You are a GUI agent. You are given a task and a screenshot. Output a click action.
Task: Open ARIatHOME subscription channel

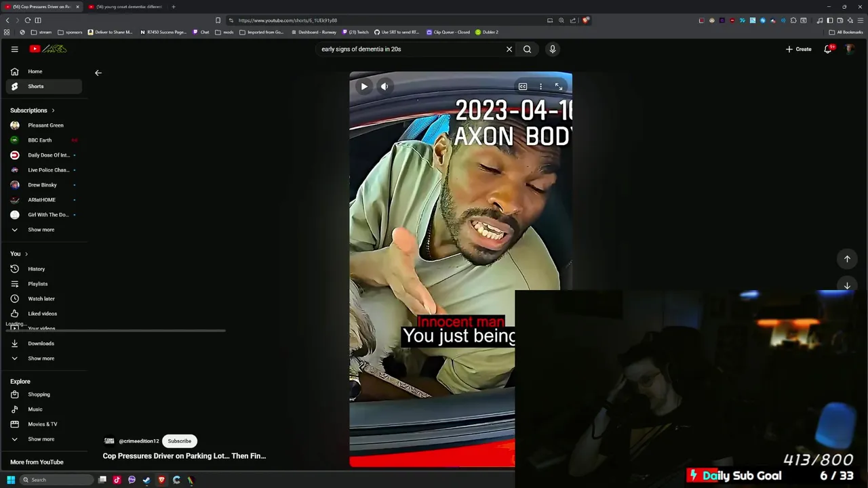[x=44, y=200]
